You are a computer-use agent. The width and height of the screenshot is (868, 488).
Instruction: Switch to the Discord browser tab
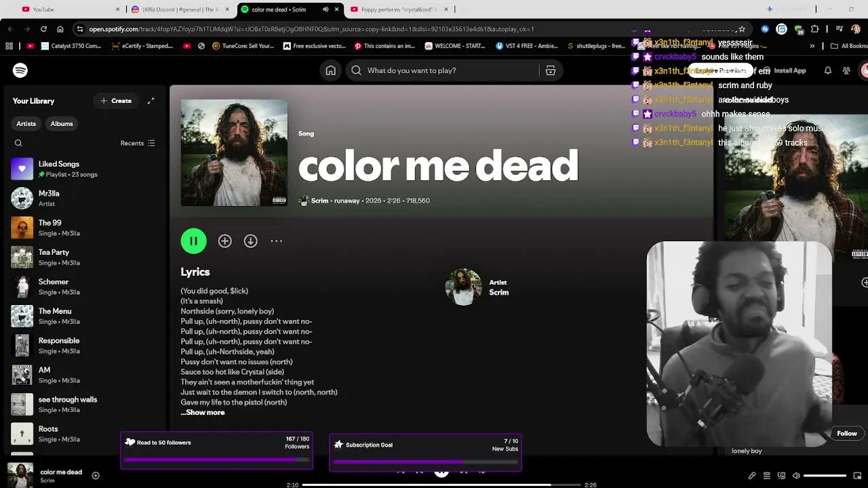180,9
